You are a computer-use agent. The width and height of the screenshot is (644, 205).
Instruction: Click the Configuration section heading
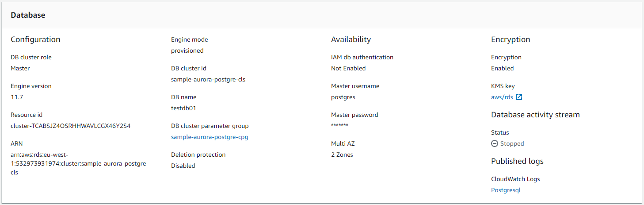coord(35,39)
